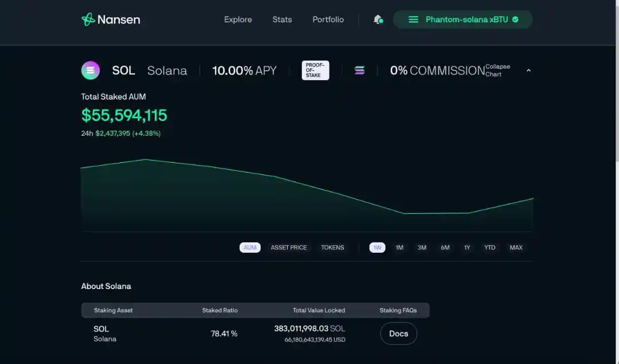This screenshot has height=364, width=619.
Task: Select the 6M time range
Action: click(x=445, y=248)
